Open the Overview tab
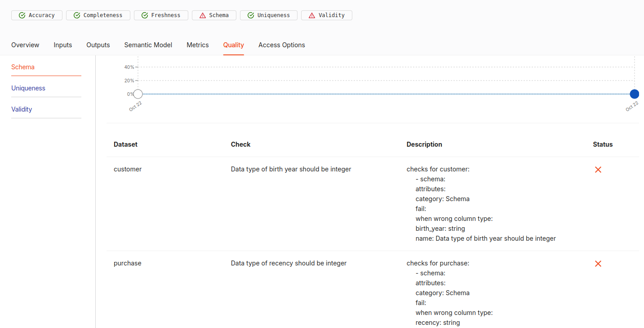The height and width of the screenshot is (328, 644). coord(25,45)
